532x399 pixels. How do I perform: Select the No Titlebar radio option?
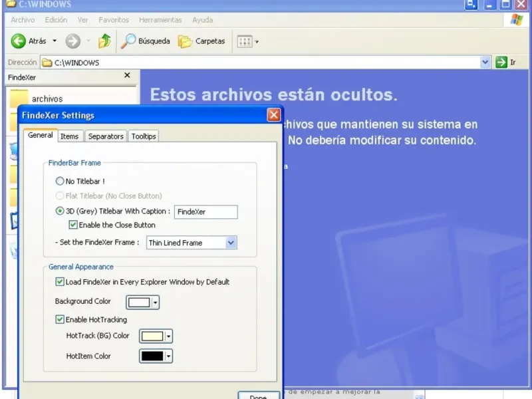click(60, 181)
